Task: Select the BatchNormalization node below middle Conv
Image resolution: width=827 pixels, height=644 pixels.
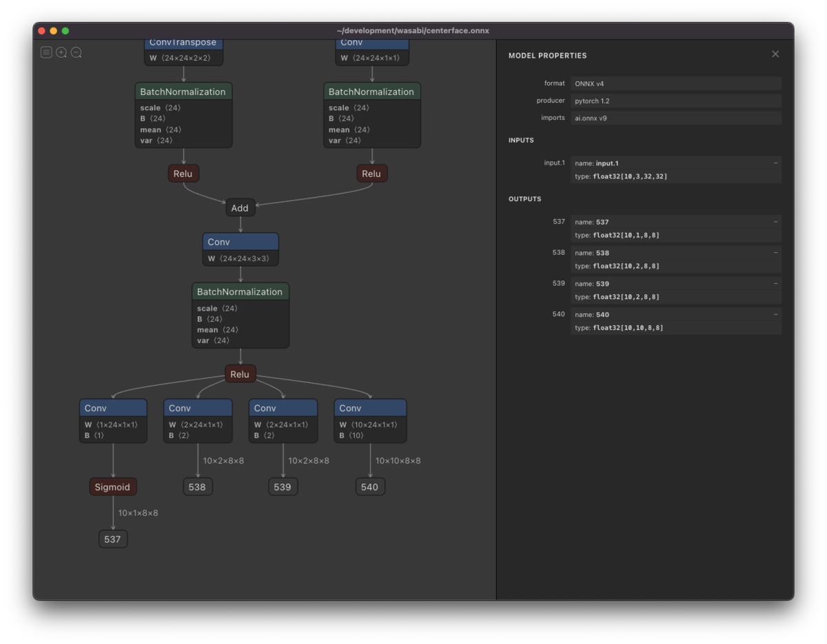Action: 241,291
